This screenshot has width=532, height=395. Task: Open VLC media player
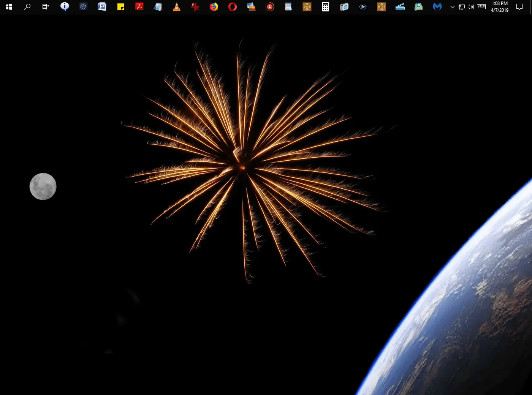177,7
